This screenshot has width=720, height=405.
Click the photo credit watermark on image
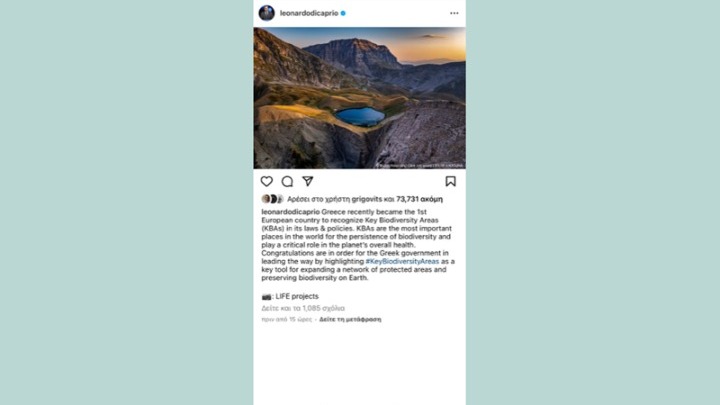click(420, 165)
